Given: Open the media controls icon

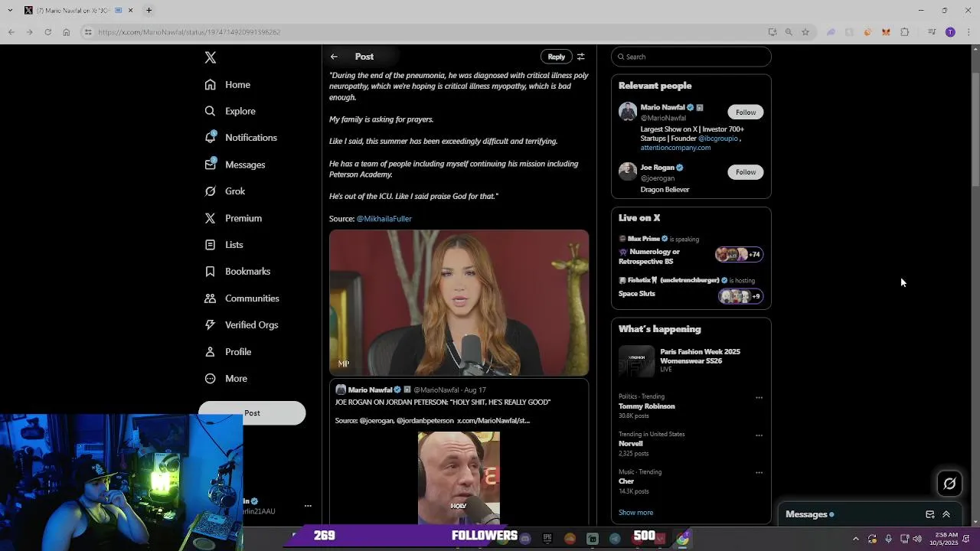Looking at the screenshot, I should point(932,32).
